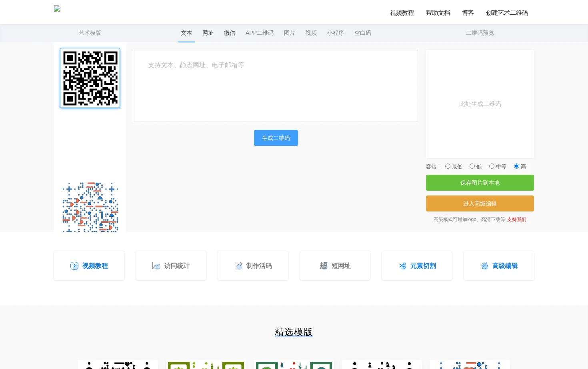
Task: Open the 访问统计 card
Action: coord(171,265)
